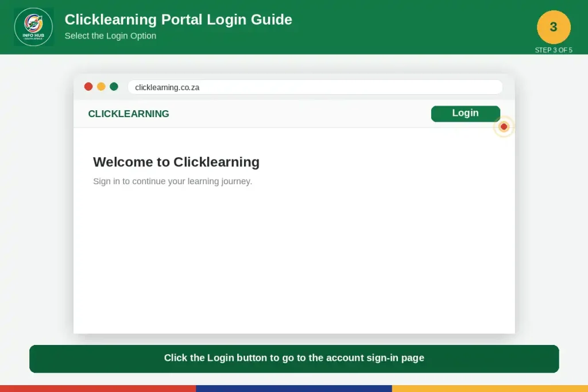Click the 'Clicklearning Portal Login Guide' title
This screenshot has width=588, height=392.
(178, 20)
